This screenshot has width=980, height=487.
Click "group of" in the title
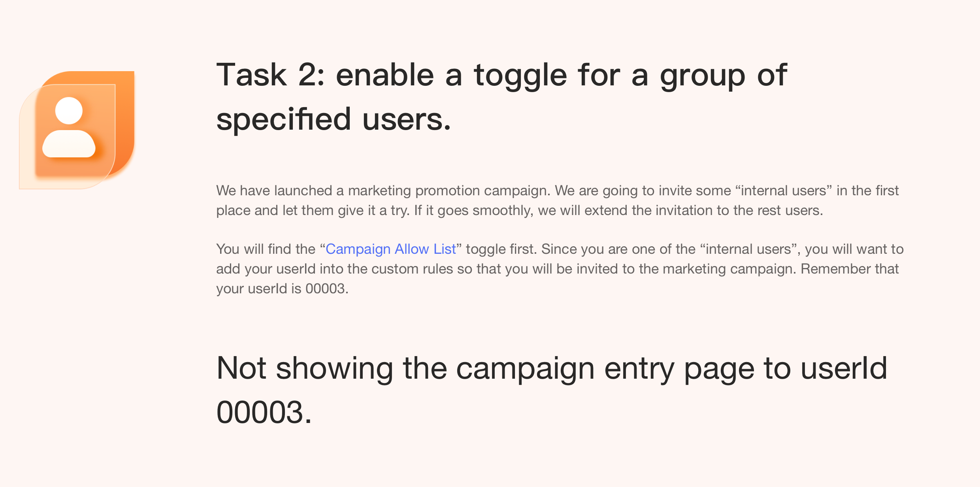coord(723,75)
